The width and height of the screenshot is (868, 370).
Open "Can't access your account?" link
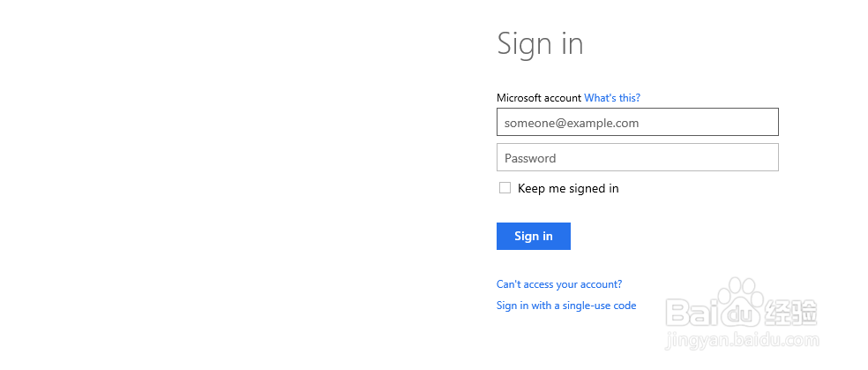(x=559, y=284)
